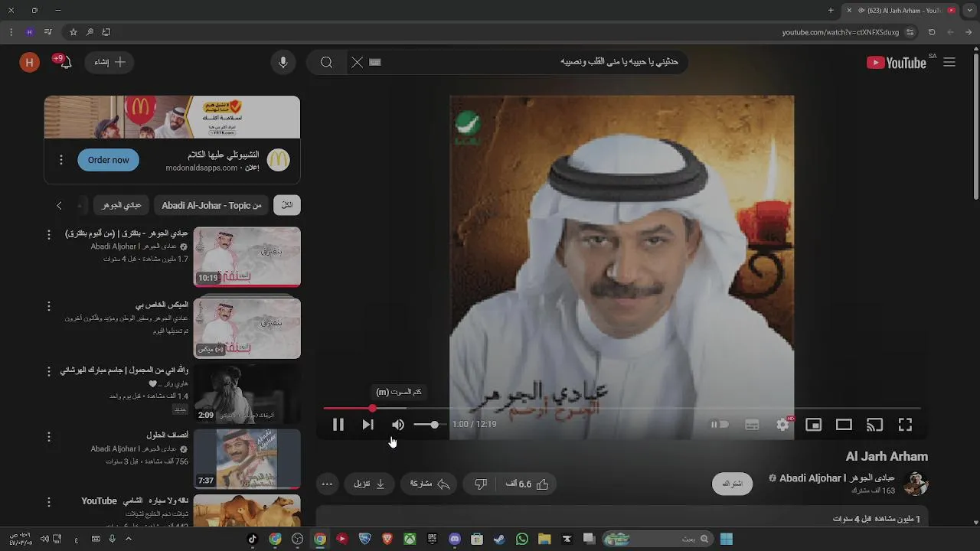Image resolution: width=980 pixels, height=551 pixels.
Task: Click the مشاركة share button
Action: click(429, 484)
